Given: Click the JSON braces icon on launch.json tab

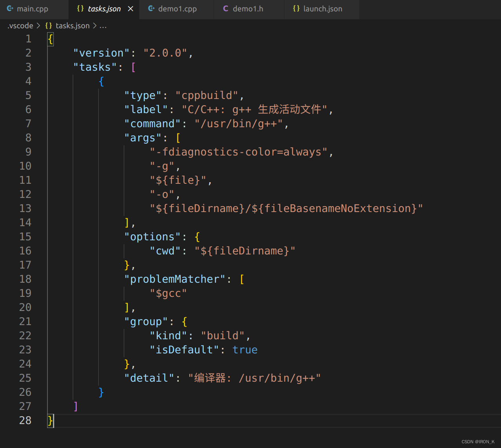Looking at the screenshot, I should pos(296,9).
